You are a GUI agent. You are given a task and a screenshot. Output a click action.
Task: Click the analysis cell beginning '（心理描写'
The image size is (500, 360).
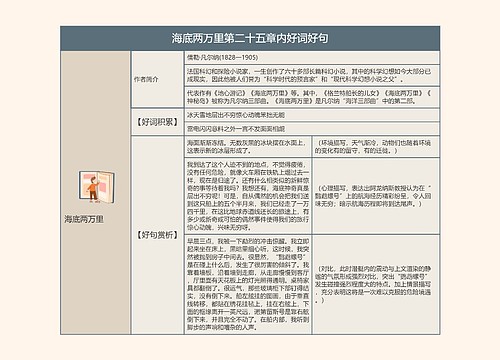(x=376, y=196)
